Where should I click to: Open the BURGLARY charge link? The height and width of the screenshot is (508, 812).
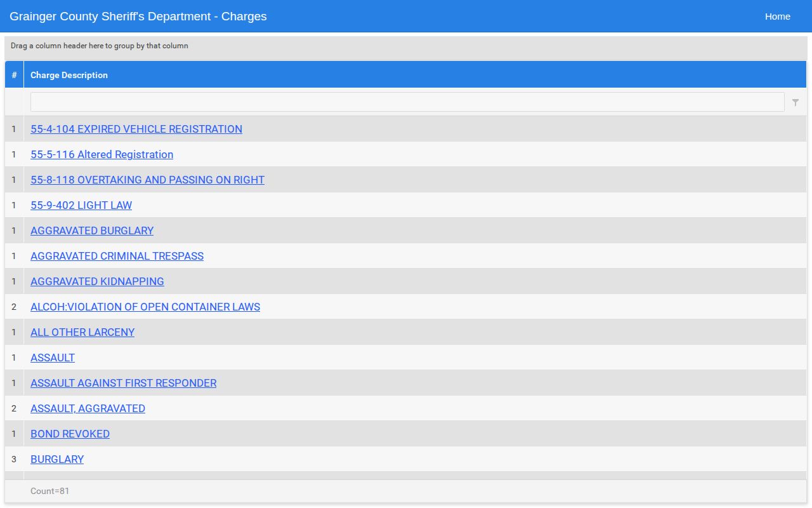57,459
